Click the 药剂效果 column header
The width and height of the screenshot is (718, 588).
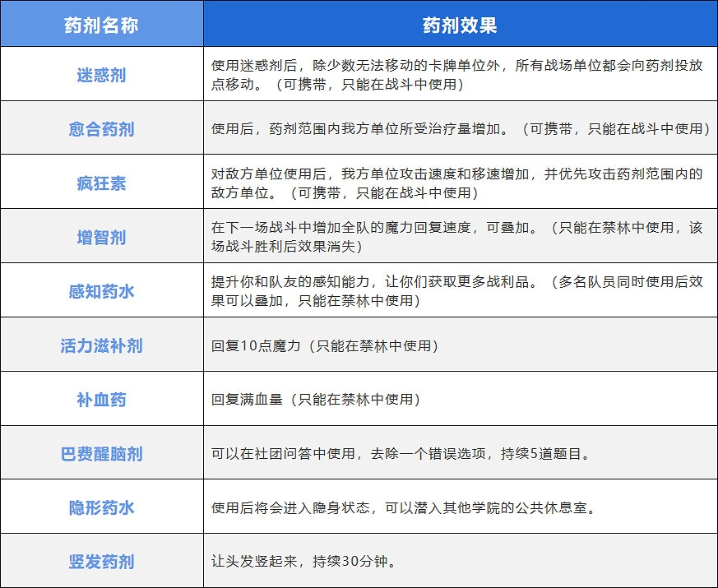[x=461, y=23]
